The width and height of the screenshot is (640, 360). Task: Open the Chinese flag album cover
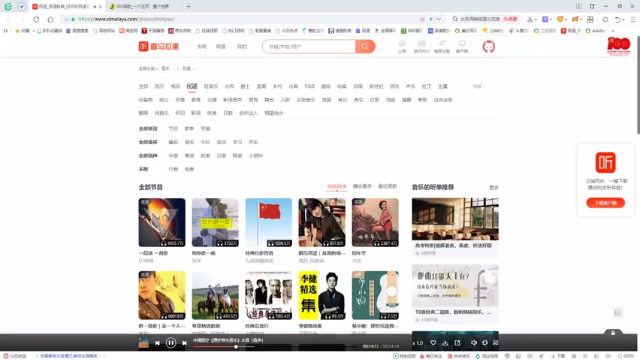point(269,222)
